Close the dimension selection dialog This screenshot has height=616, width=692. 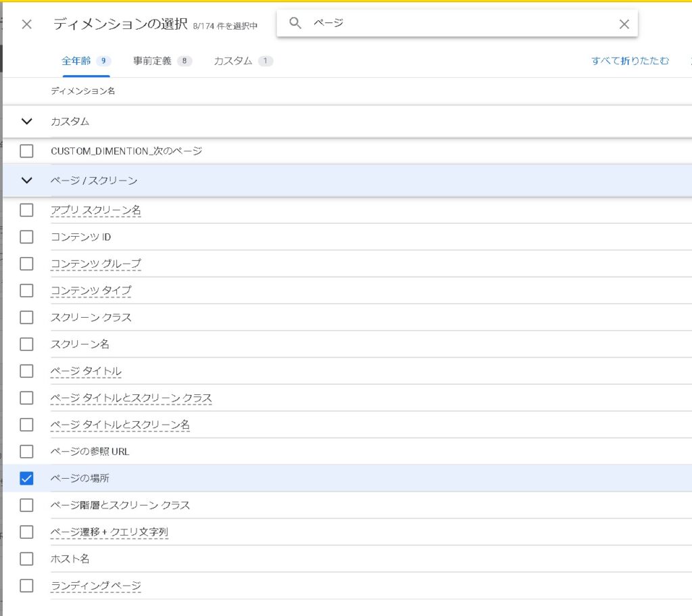pyautogui.click(x=26, y=24)
